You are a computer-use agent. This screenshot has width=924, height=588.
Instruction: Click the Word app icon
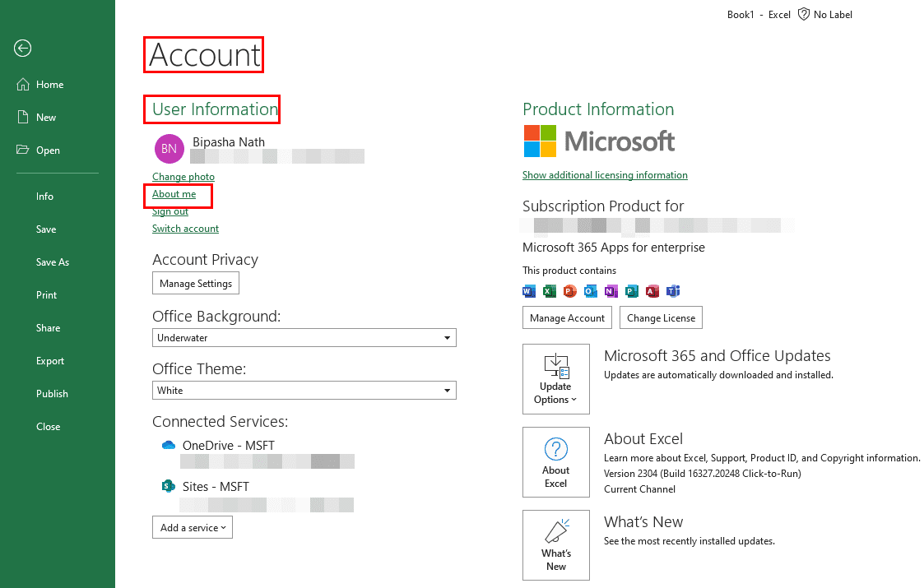point(528,291)
